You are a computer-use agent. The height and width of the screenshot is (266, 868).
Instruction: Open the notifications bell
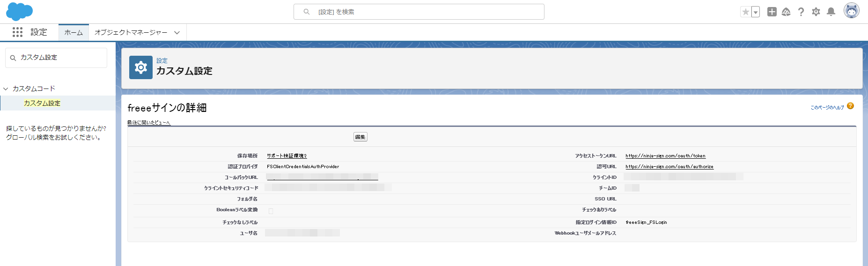[831, 12]
